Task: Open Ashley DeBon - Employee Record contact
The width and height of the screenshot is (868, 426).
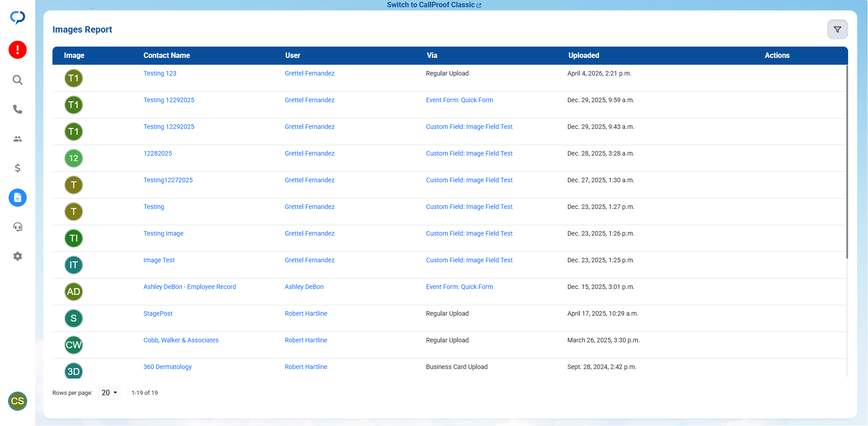Action: [x=190, y=287]
